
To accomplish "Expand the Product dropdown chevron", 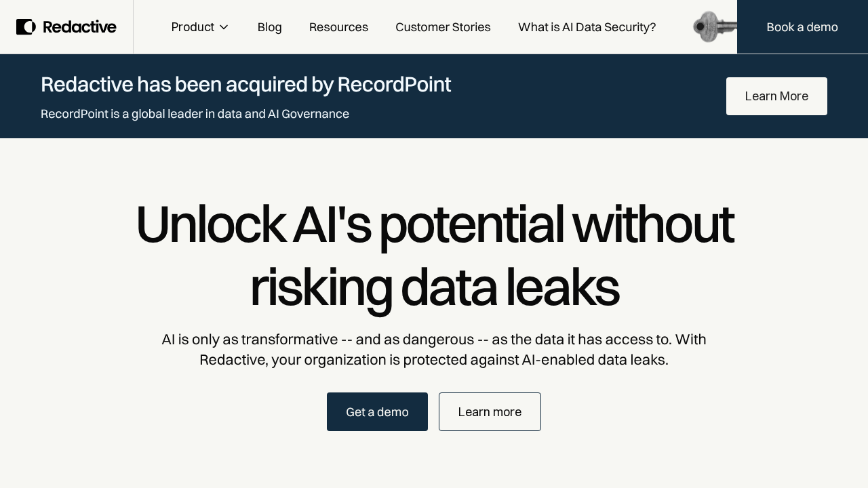I will click(224, 27).
